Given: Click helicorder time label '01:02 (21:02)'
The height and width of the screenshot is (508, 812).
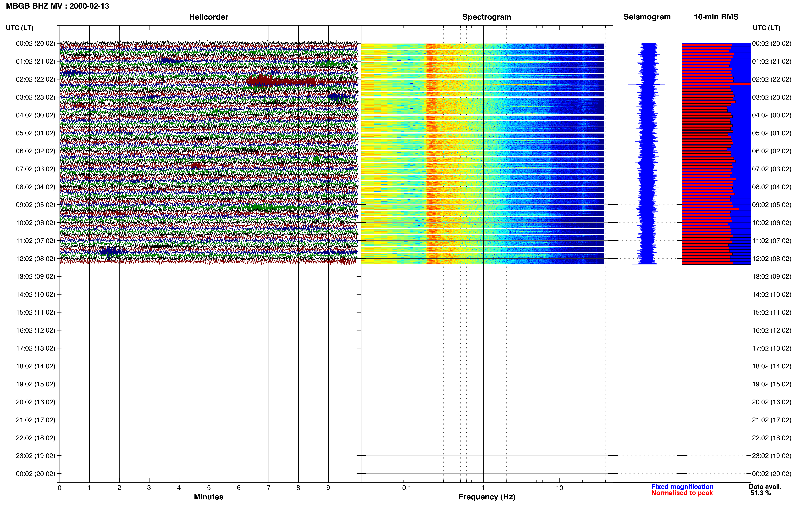Looking at the screenshot, I should 35,61.
